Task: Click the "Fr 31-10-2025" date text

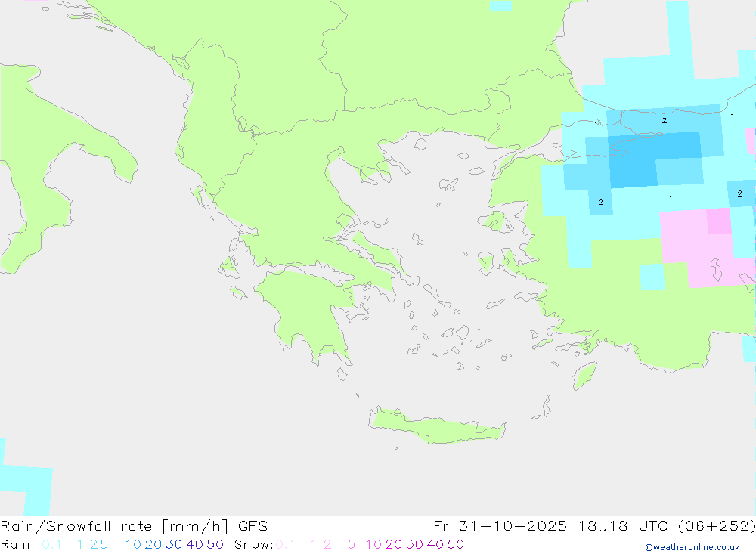Action: coord(500,526)
